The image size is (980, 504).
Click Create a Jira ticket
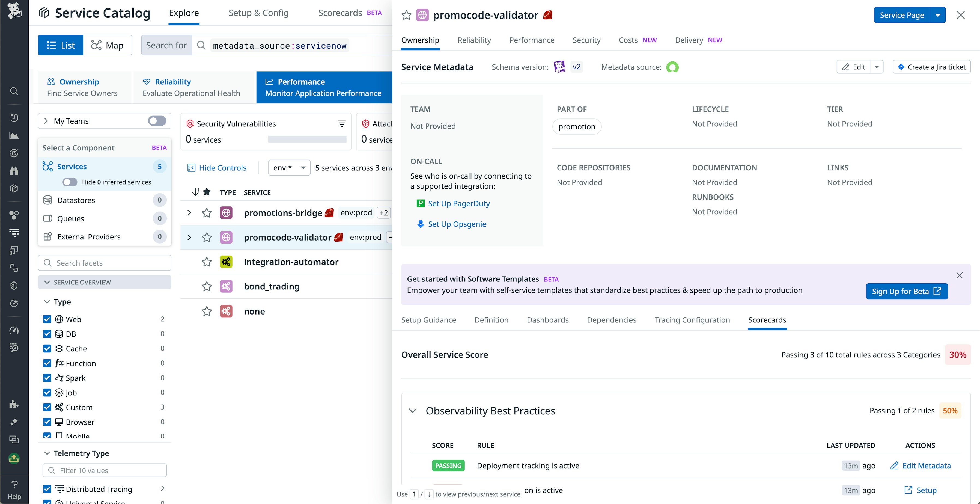click(x=931, y=67)
